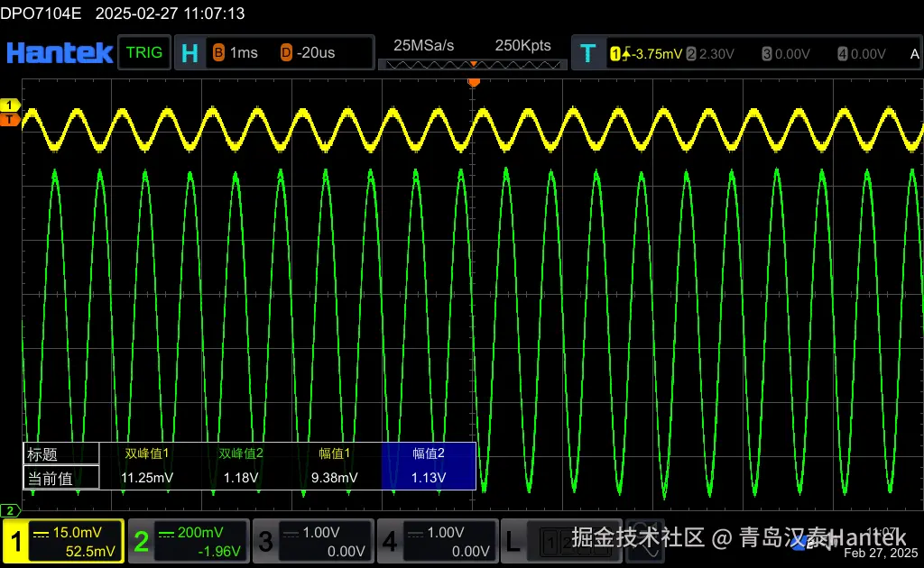
Task: Click the green channel 2 ground marker
Action: click(x=10, y=510)
